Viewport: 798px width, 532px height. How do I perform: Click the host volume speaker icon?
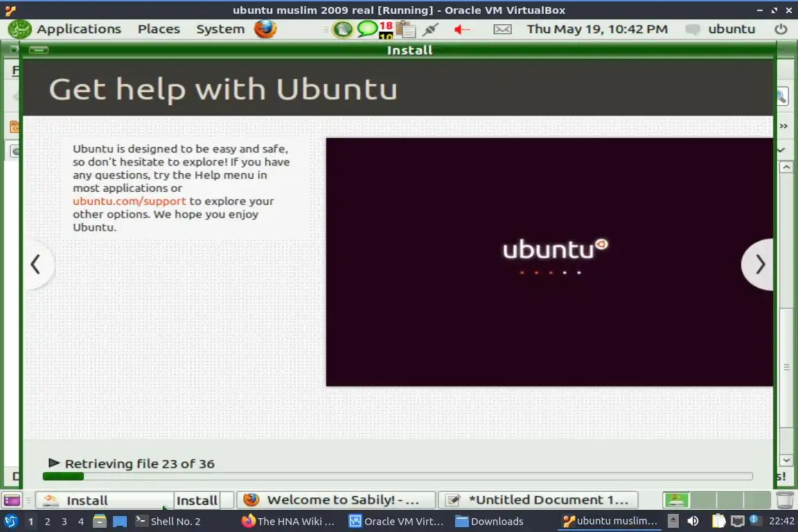[693, 521]
